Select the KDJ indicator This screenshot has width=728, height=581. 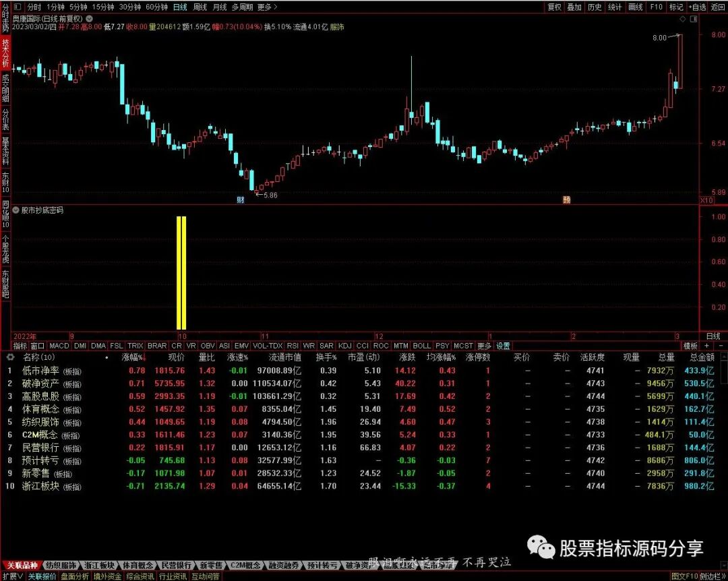tap(345, 346)
